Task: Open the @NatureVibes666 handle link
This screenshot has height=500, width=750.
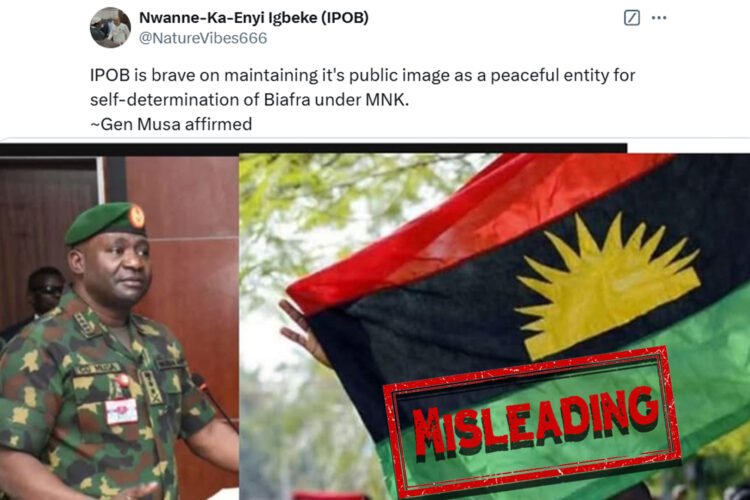Action: pos(203,38)
